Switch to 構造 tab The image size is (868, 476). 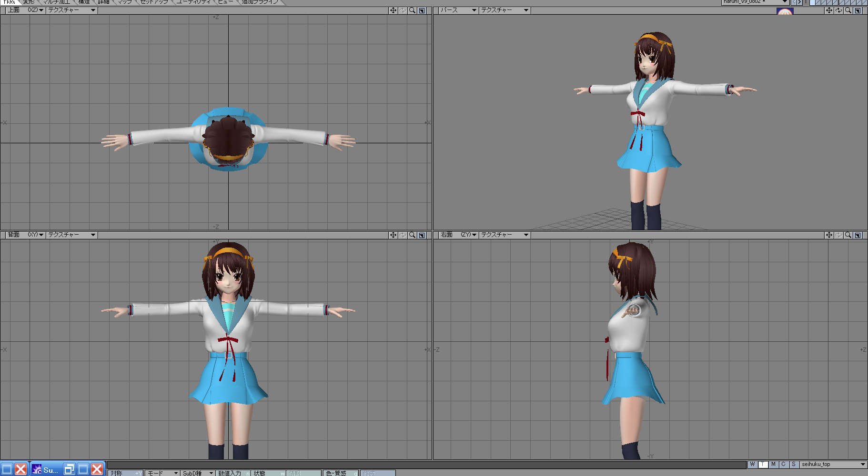click(x=84, y=2)
